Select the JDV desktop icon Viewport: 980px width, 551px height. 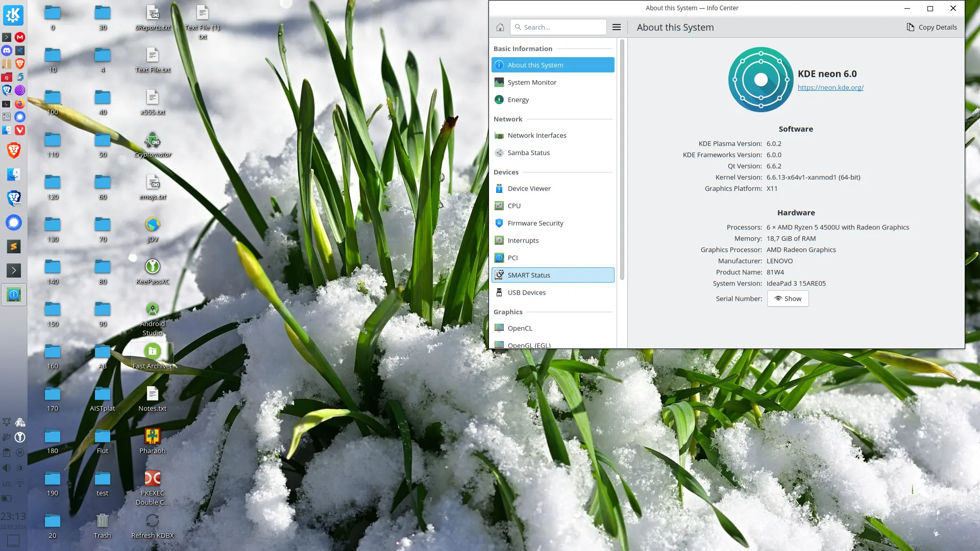pos(153,229)
